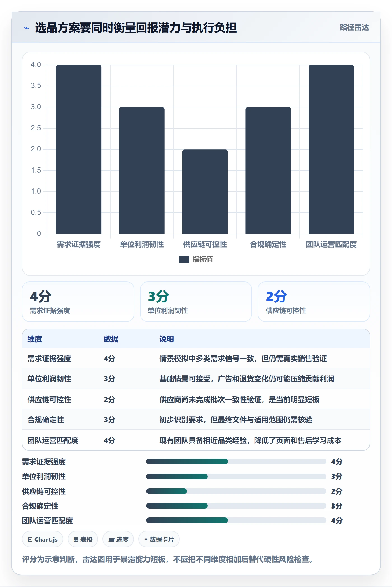Select the 数据卡片 chip
The width and height of the screenshot is (392, 587).
tap(159, 539)
